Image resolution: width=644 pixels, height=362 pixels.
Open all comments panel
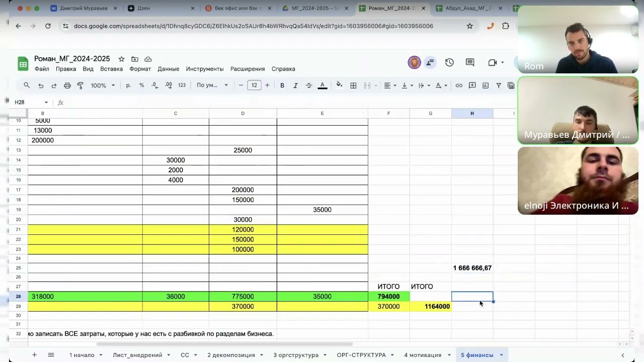click(x=470, y=62)
